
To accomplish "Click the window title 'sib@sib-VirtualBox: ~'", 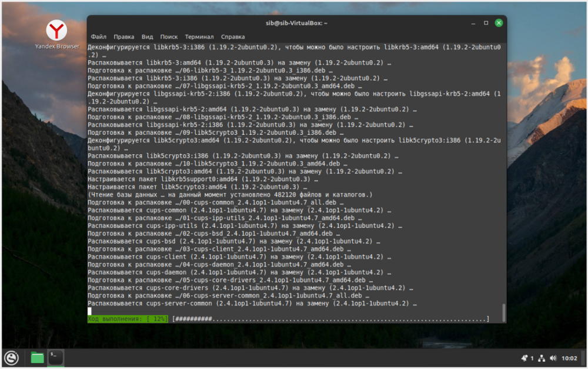I will click(296, 24).
